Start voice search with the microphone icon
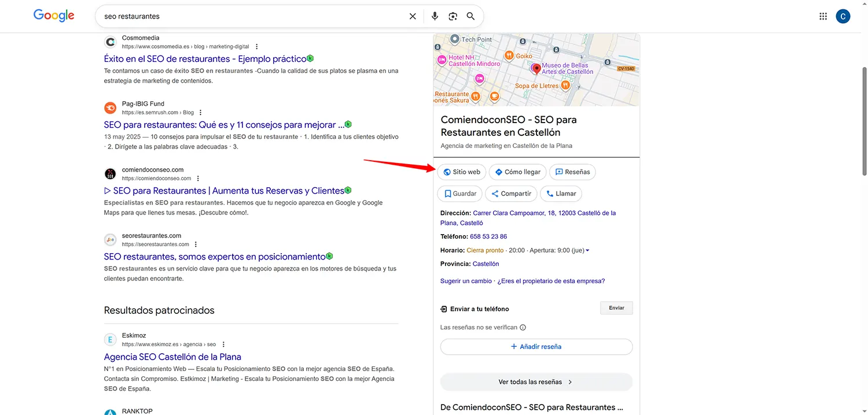Image resolution: width=868 pixels, height=415 pixels. click(x=435, y=16)
